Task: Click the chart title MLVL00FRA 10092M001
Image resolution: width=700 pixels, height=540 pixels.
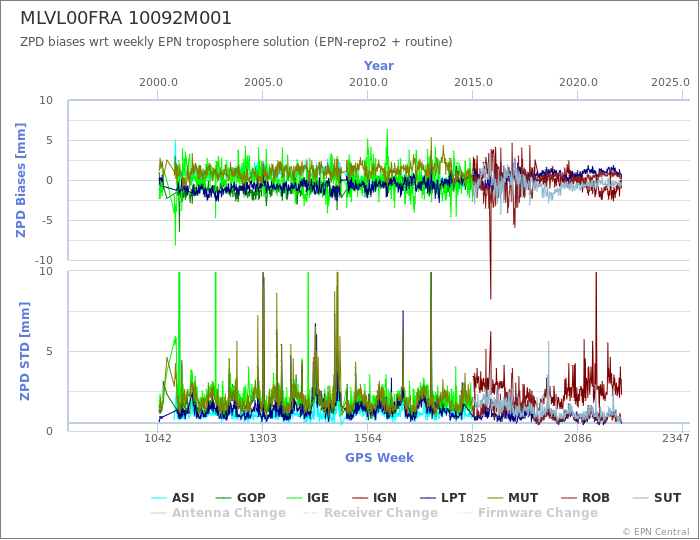Action: pyautogui.click(x=126, y=18)
